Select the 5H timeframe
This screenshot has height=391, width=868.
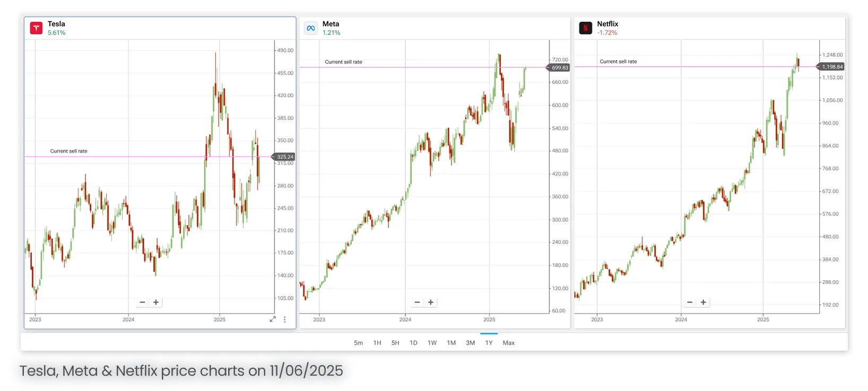[395, 343]
